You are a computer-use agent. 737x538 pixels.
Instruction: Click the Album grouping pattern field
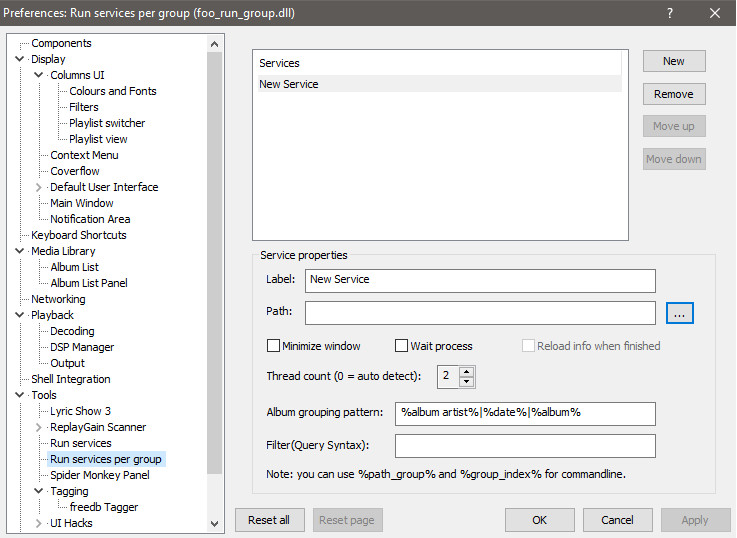click(525, 412)
